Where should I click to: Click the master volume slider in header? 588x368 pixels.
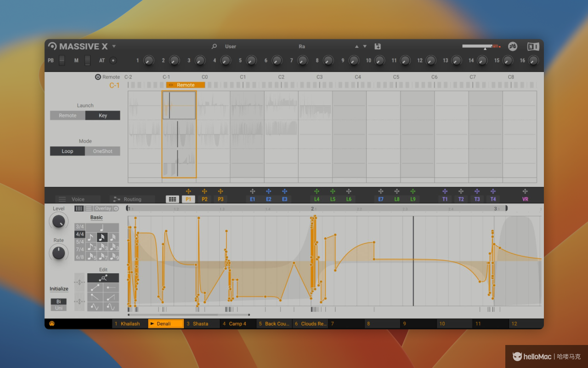point(481,46)
